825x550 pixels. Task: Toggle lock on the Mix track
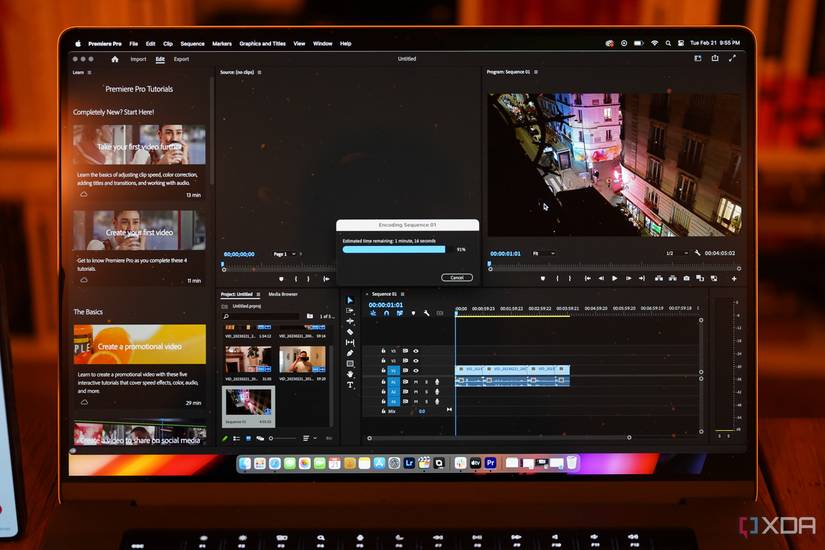[384, 411]
